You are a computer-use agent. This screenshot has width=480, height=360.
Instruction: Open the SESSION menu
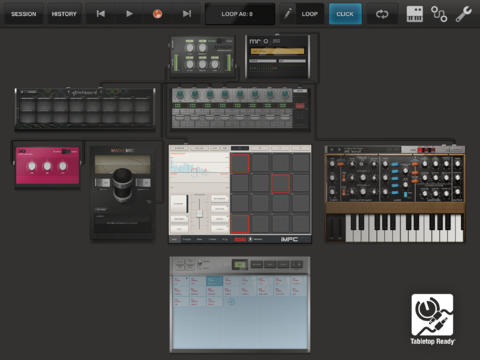[23, 14]
